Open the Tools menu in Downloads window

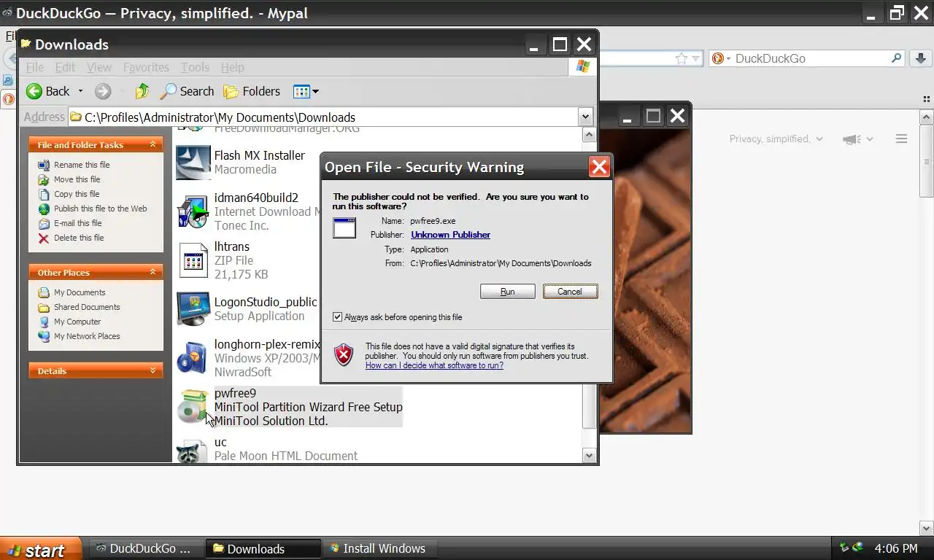click(x=195, y=67)
